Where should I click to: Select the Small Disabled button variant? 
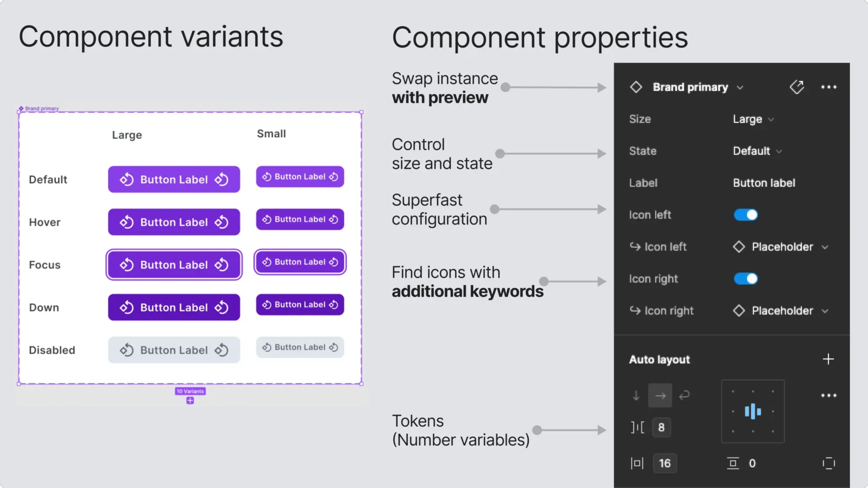(x=300, y=347)
